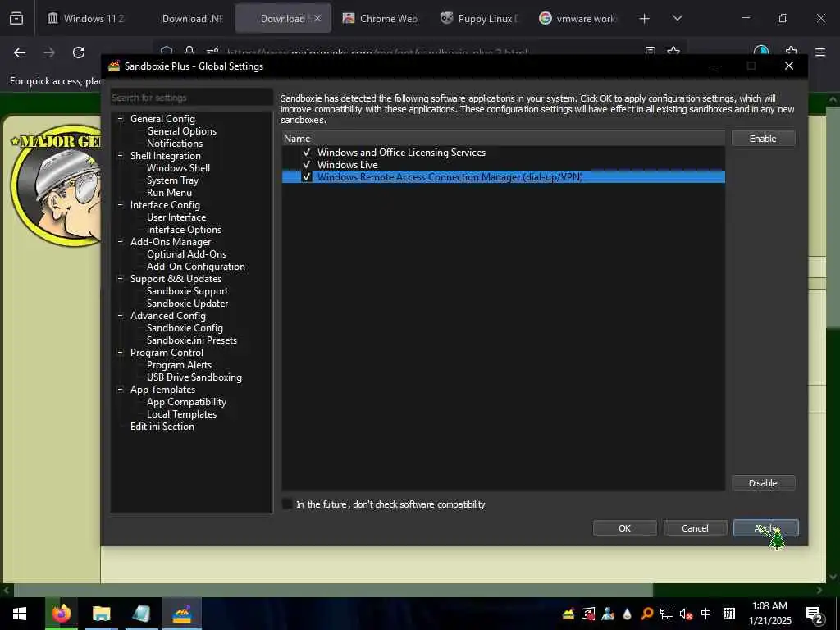The image size is (840, 630).
Task: Select User Interface settings page
Action: tap(176, 217)
